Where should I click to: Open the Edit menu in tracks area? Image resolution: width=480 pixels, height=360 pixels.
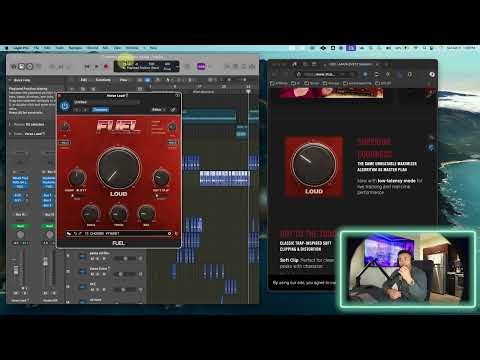click(84, 80)
